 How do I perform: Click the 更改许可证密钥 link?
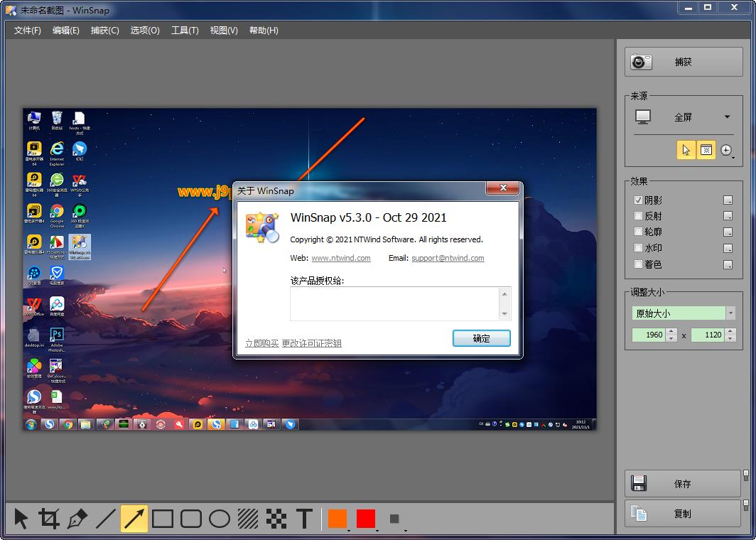311,343
